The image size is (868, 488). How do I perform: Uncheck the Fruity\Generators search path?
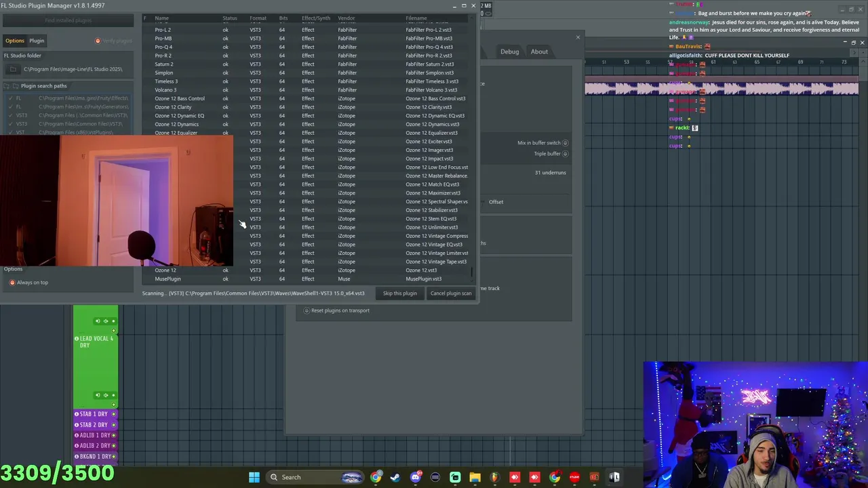[x=11, y=107]
